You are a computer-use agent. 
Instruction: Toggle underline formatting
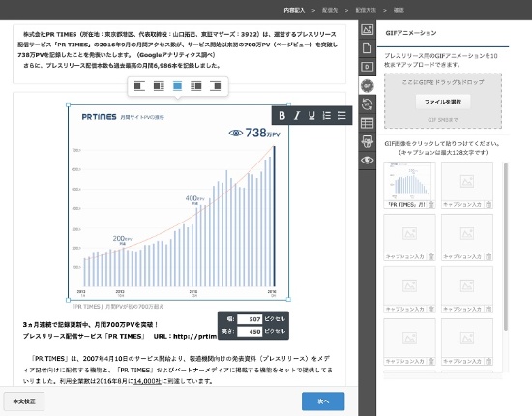coord(311,116)
